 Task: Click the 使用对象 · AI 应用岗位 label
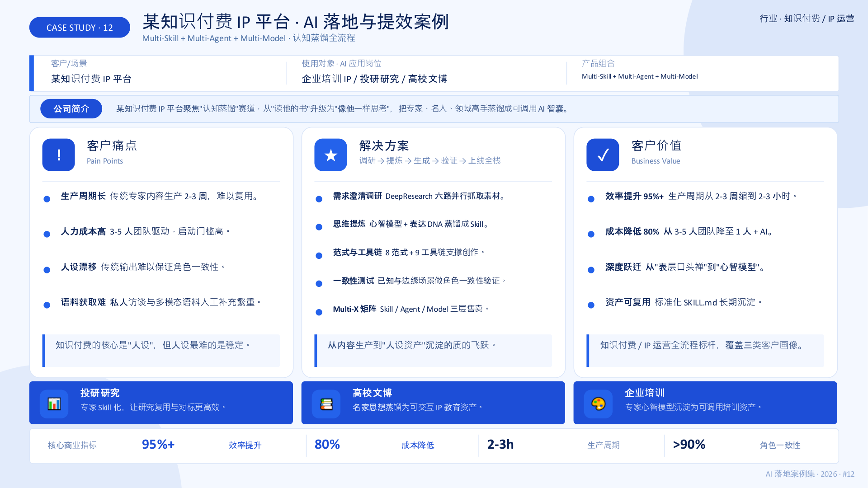(341, 63)
